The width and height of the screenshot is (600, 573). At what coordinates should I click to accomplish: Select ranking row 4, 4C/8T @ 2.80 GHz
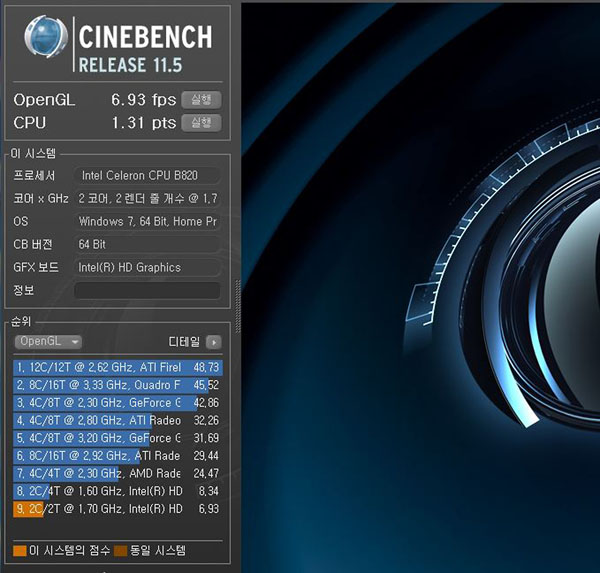118,420
